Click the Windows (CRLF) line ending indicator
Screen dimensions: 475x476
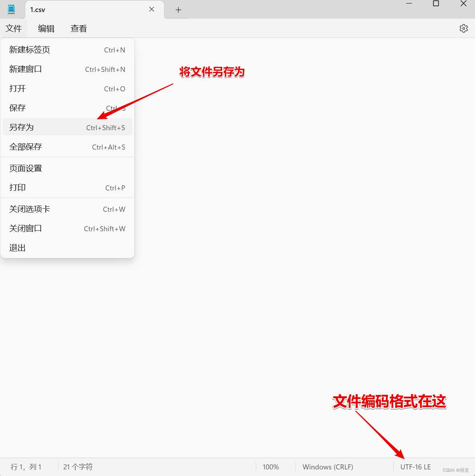328,467
